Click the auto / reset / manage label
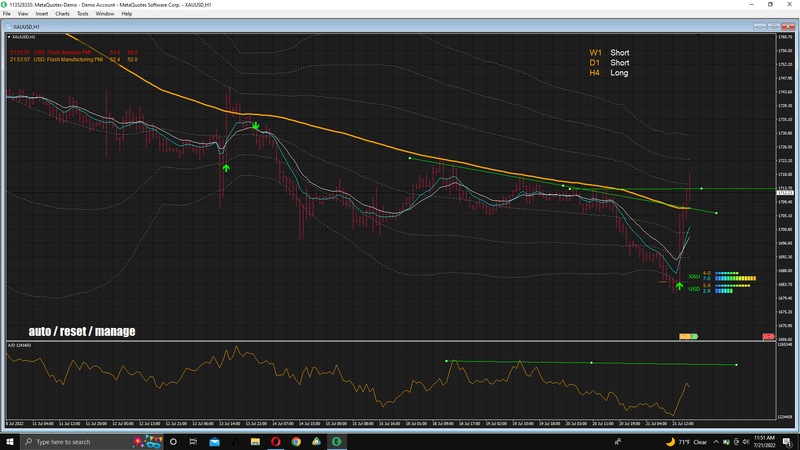Viewport: 800px width, 450px height. click(82, 331)
